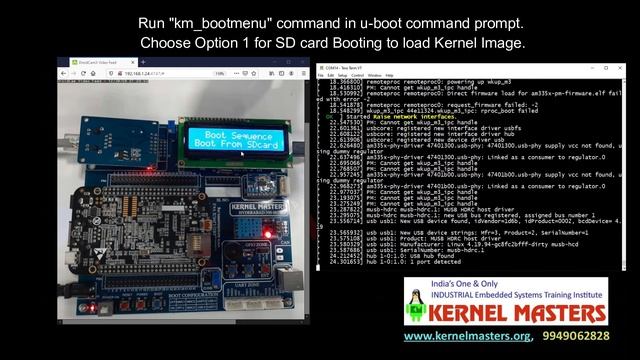Open the Firefox home page
The width and height of the screenshot is (640, 360).
[x=93, y=73]
